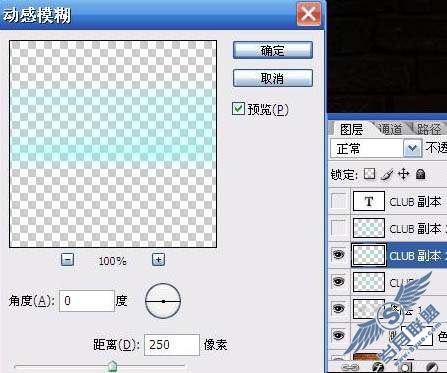Lock position move-arrows icon
Image resolution: width=447 pixels, height=373 pixels.
pyautogui.click(x=404, y=174)
